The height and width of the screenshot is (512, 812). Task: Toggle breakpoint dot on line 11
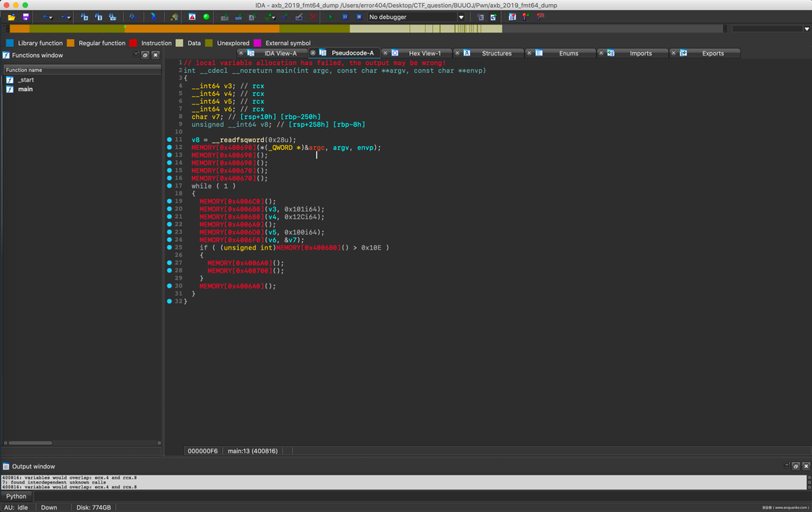(x=170, y=139)
